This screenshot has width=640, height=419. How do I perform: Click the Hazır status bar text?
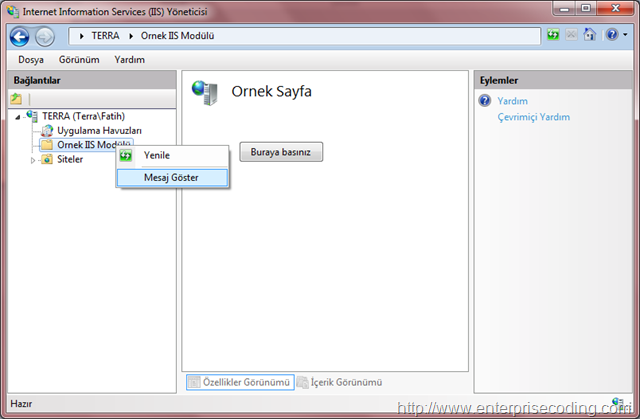click(21, 403)
